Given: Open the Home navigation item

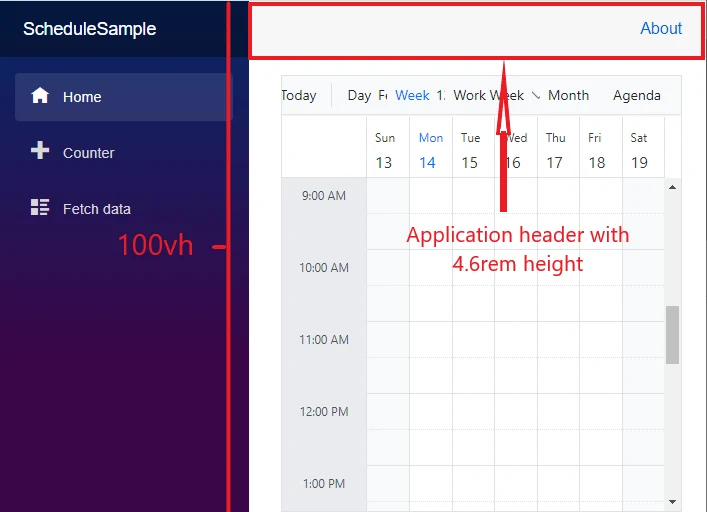Looking at the screenshot, I should [124, 97].
